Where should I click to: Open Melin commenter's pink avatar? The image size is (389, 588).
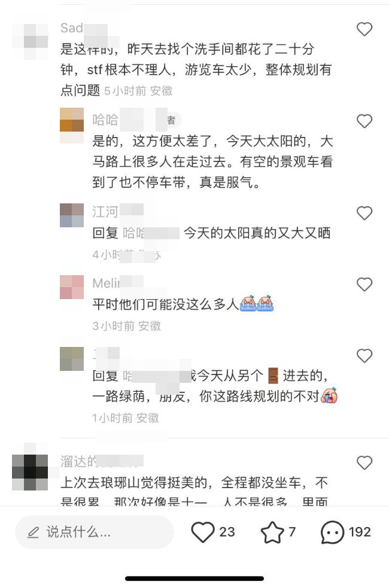pos(72,287)
